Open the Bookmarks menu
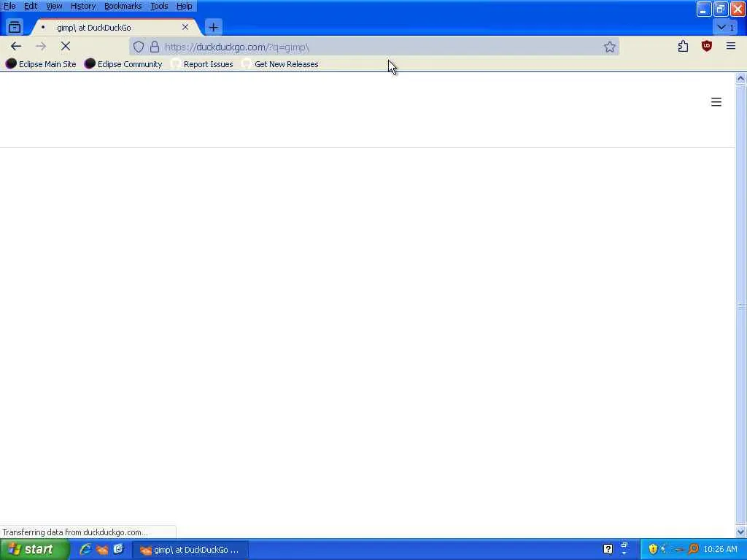 pos(123,6)
